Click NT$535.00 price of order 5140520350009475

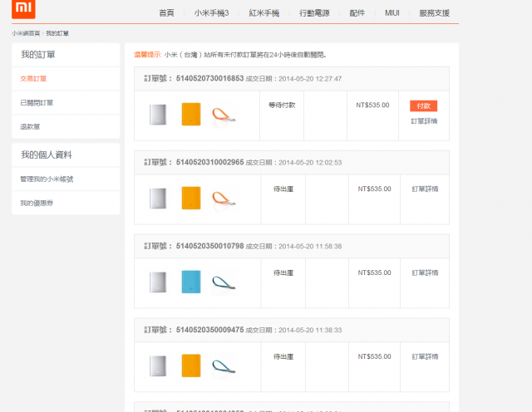pyautogui.click(x=374, y=356)
